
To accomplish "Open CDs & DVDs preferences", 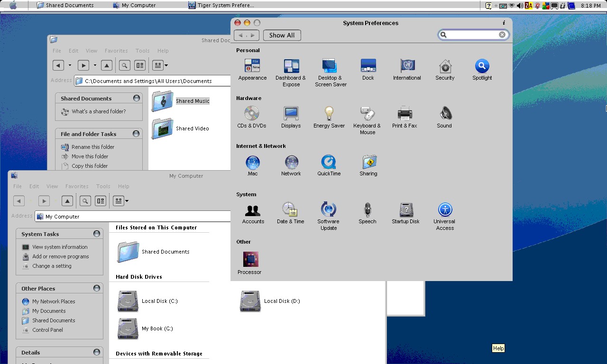I will tap(252, 118).
